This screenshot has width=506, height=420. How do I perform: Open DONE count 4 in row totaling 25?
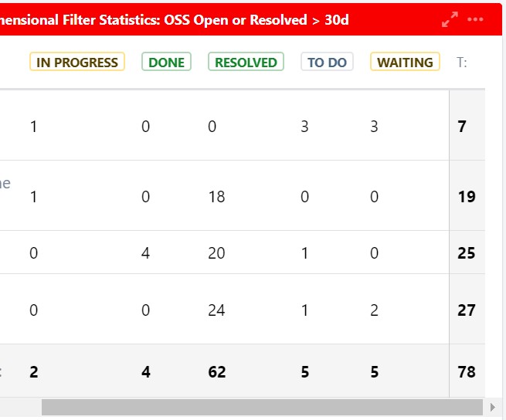[145, 253]
